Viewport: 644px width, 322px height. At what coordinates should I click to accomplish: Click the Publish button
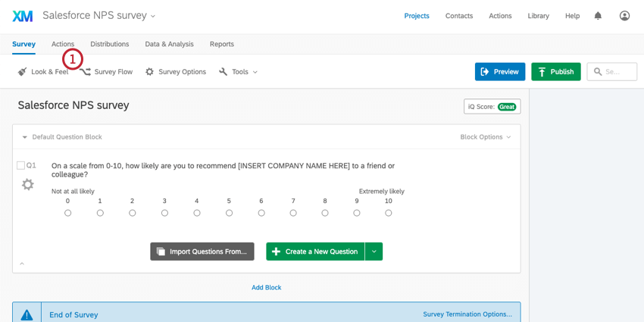[x=556, y=72]
